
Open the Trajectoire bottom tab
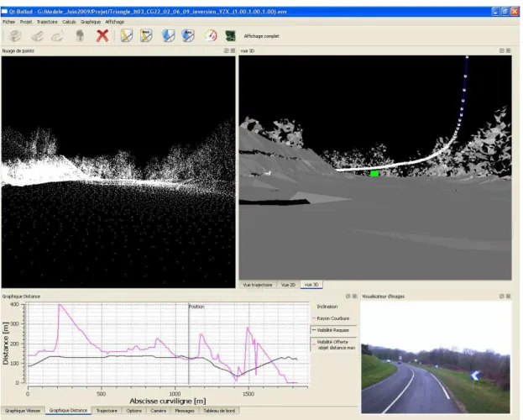[107, 411]
